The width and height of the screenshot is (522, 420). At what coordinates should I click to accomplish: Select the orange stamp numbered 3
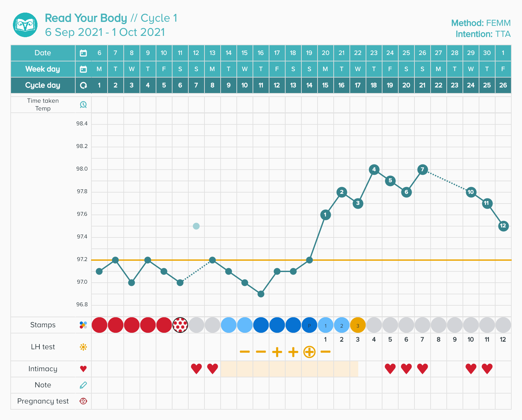tap(358, 325)
